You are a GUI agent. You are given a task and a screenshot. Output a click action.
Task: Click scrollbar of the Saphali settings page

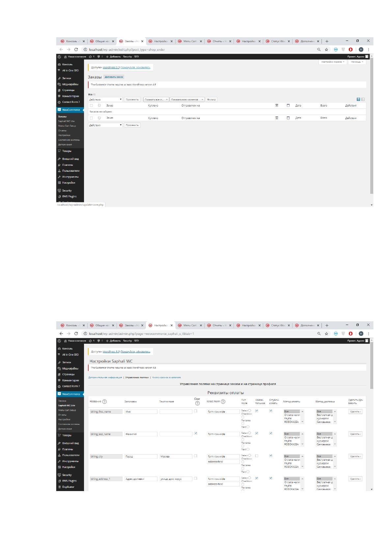pos(372,366)
